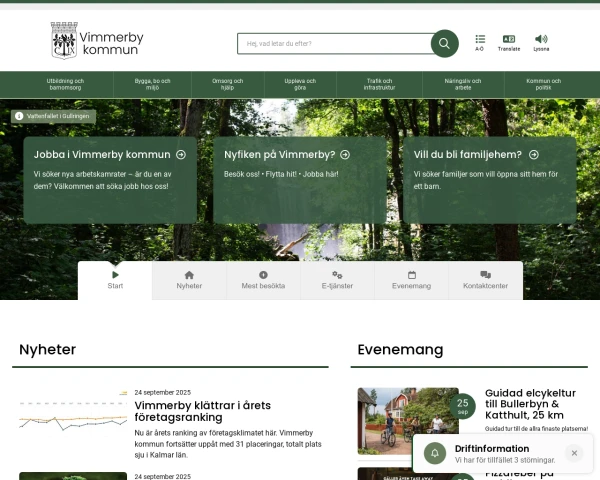Click the magnifying glass search button
Screen dimensions: 600x480
pos(444,43)
